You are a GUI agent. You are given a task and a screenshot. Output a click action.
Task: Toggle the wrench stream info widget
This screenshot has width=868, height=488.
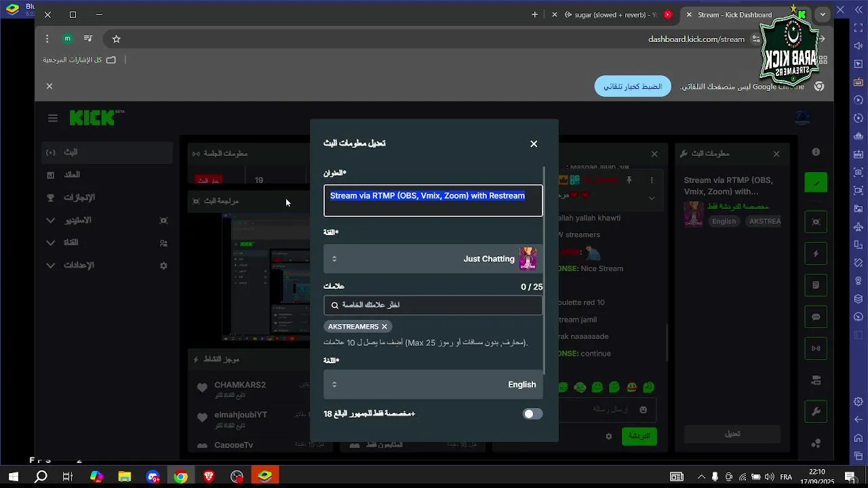[816, 411]
